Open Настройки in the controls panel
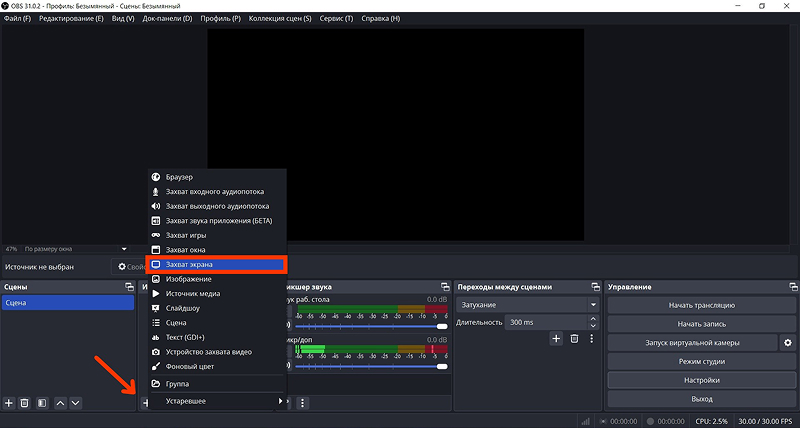This screenshot has width=800, height=428. click(702, 380)
